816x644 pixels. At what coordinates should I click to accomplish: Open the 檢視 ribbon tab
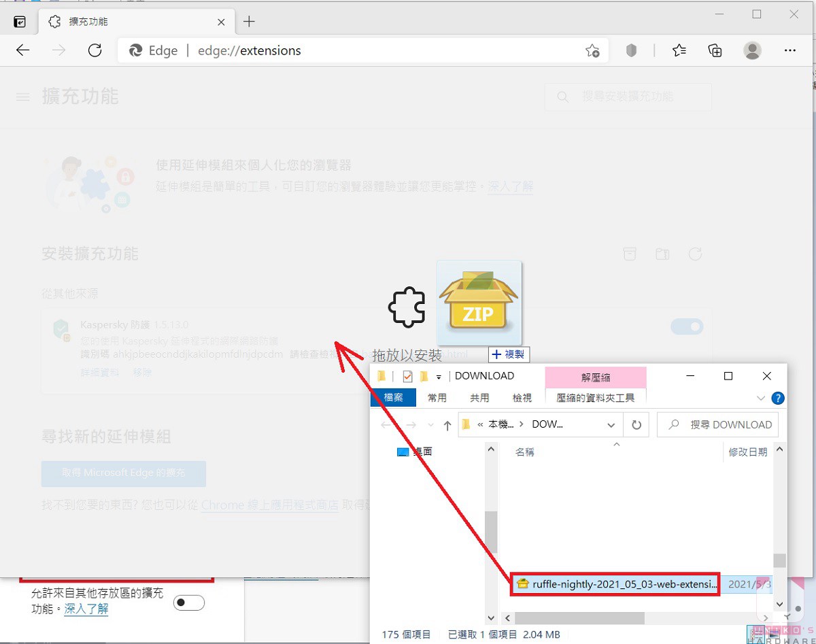[x=522, y=397]
